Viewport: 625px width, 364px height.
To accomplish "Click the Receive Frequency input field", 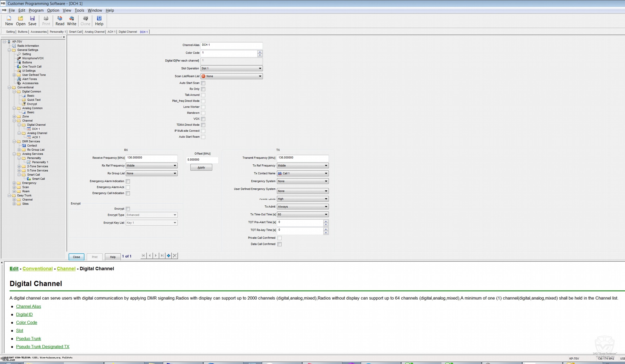I will [x=151, y=158].
